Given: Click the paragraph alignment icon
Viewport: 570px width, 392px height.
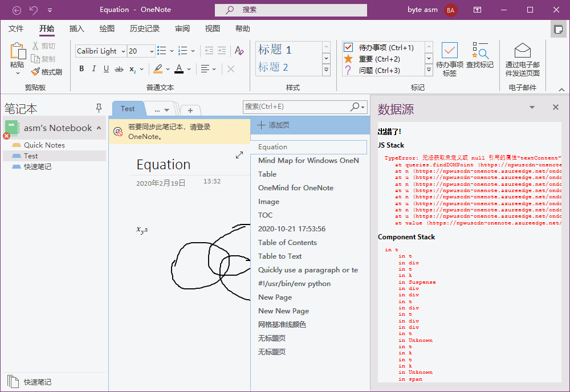Looking at the screenshot, I should click(x=205, y=69).
